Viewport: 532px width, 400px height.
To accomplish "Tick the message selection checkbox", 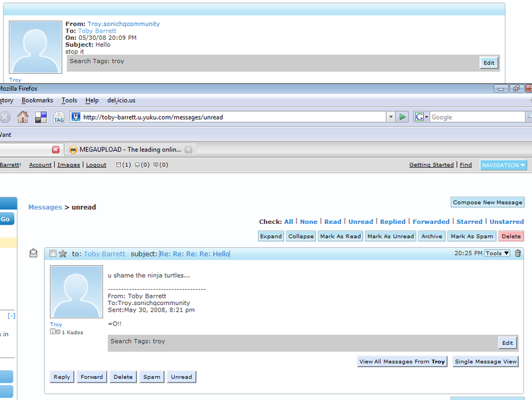I will 53,254.
